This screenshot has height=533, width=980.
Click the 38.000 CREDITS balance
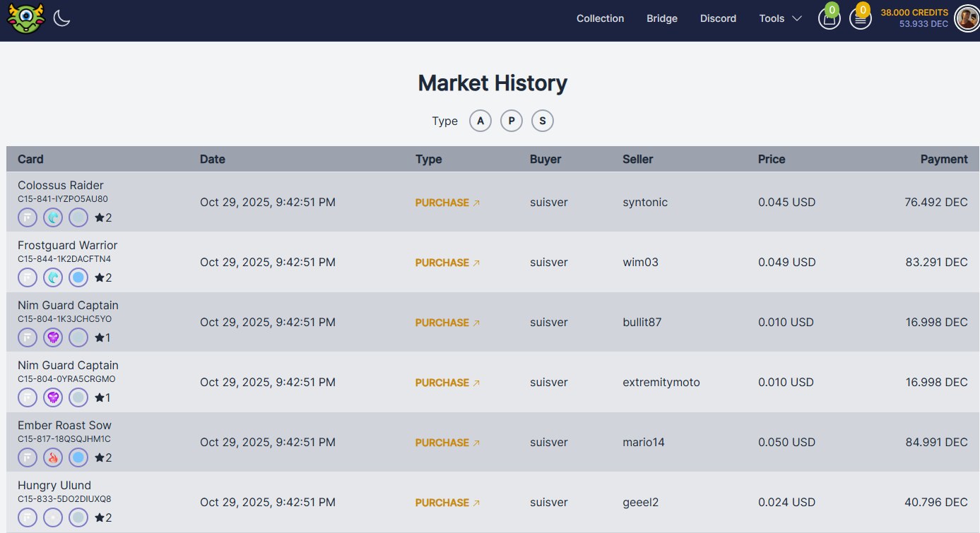914,13
